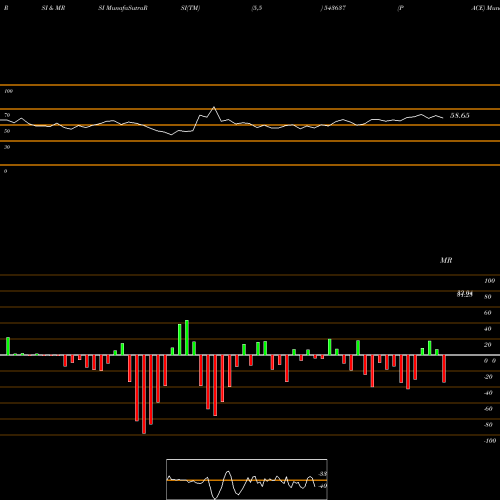The width and height of the screenshot is (500, 500).
Task: Click the 50 level label in RSI panel
Action: tap(7, 131)
